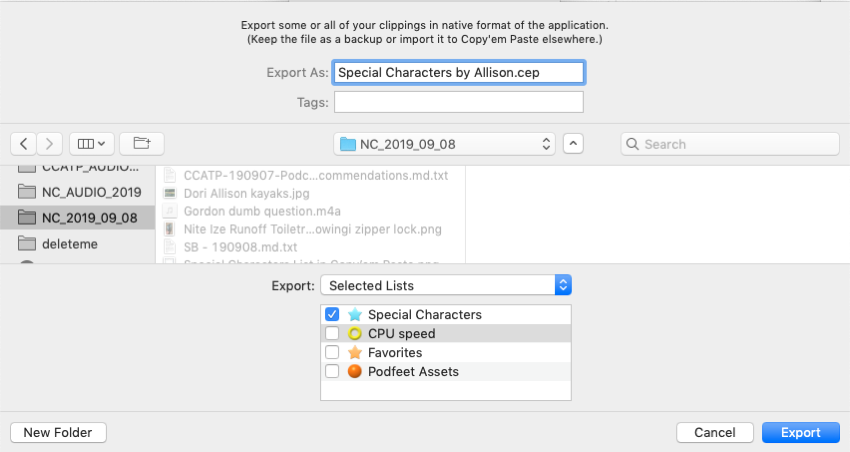Click the yellow ring CPU speed icon
The height and width of the screenshot is (452, 850).
(x=354, y=334)
